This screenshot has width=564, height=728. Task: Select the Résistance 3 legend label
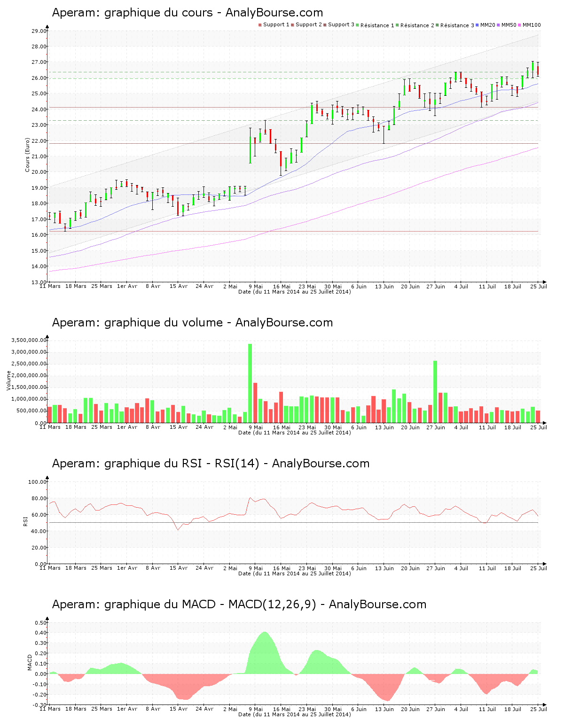coord(457,25)
